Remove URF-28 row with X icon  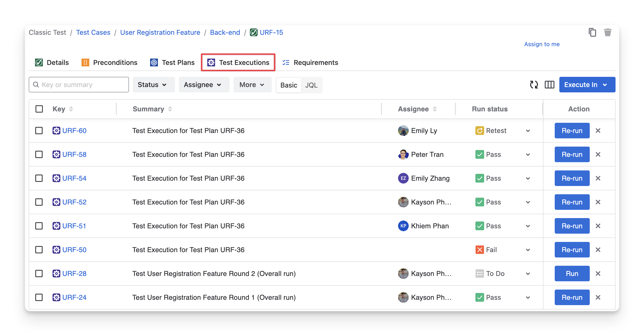[598, 274]
